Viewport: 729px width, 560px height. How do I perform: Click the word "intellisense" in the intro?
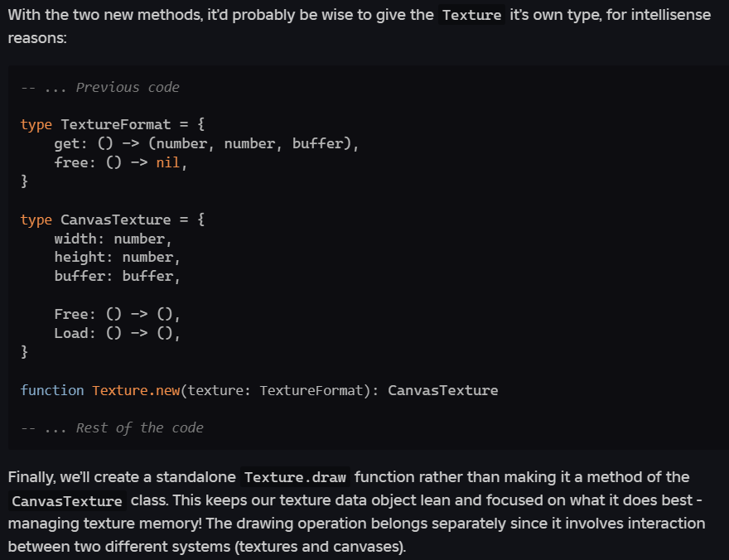669,16
